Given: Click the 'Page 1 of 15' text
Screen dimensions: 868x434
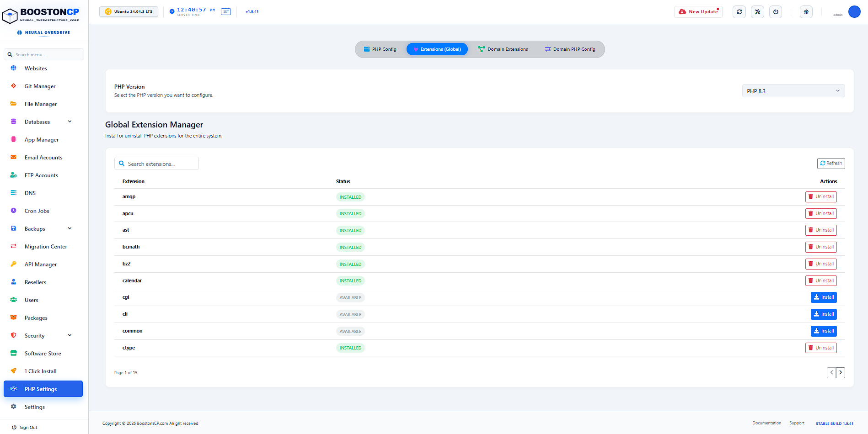Looking at the screenshot, I should point(126,373).
